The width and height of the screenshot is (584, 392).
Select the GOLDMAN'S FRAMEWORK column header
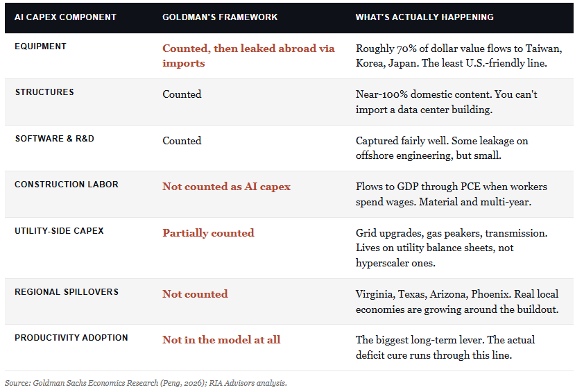tap(220, 17)
